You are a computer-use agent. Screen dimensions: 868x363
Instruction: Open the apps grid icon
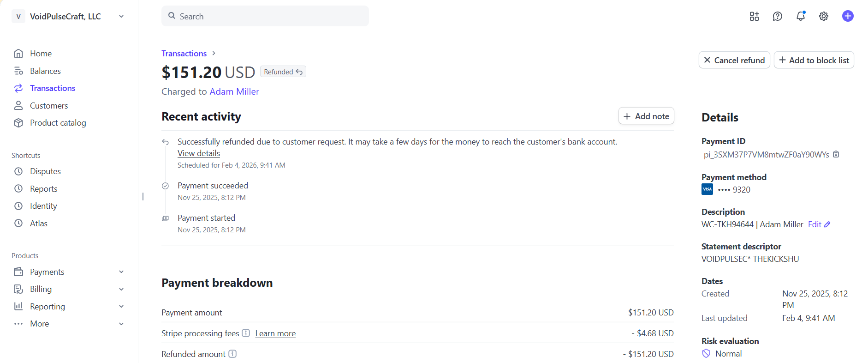755,16
